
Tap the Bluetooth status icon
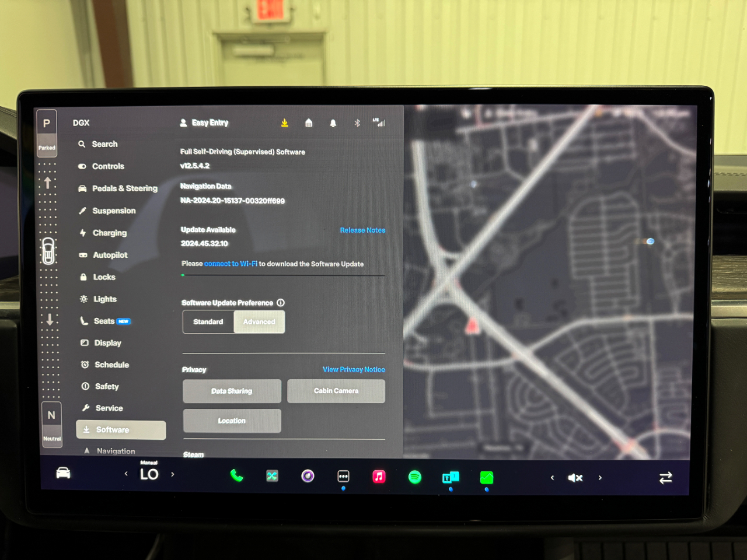click(357, 123)
